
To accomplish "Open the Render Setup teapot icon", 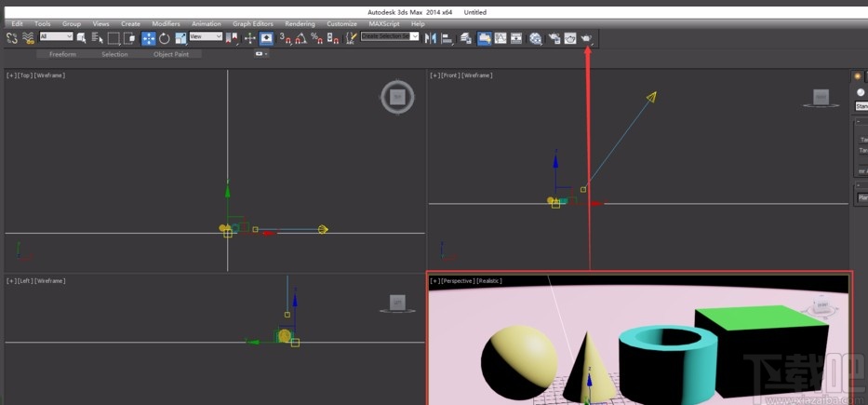I will [x=554, y=37].
